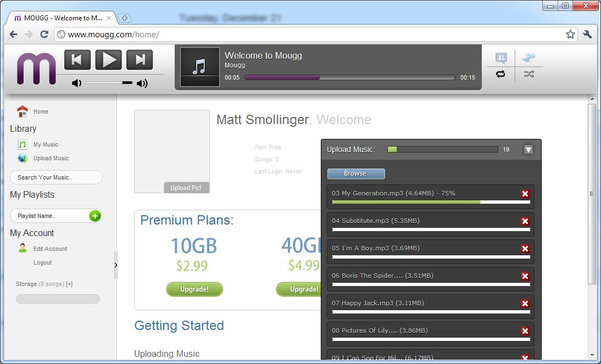Cancel upload of 03 My Generation.mp3
Viewport: 601px width, 364px height.
pos(525,194)
